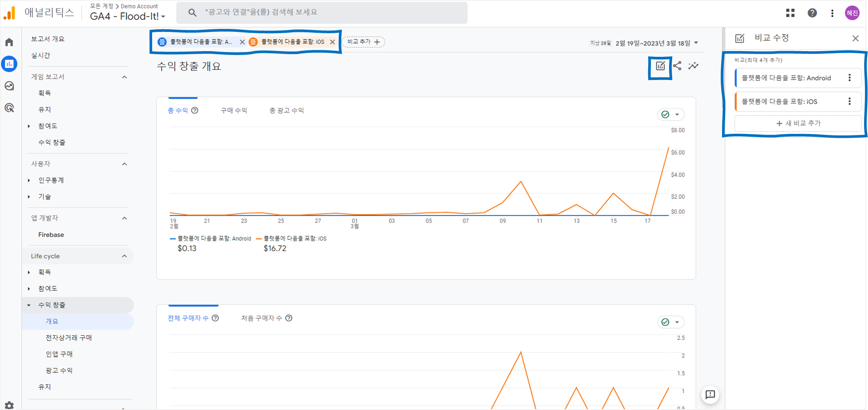The height and width of the screenshot is (410, 868).
Task: Click help icon next to 총 수익
Action: [x=195, y=111]
